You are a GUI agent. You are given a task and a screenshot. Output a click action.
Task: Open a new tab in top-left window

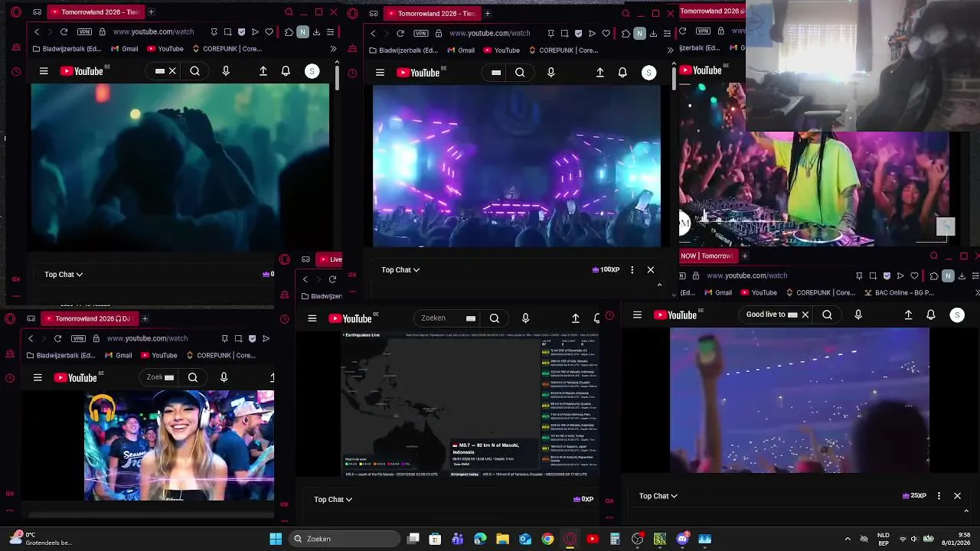pyautogui.click(x=151, y=12)
